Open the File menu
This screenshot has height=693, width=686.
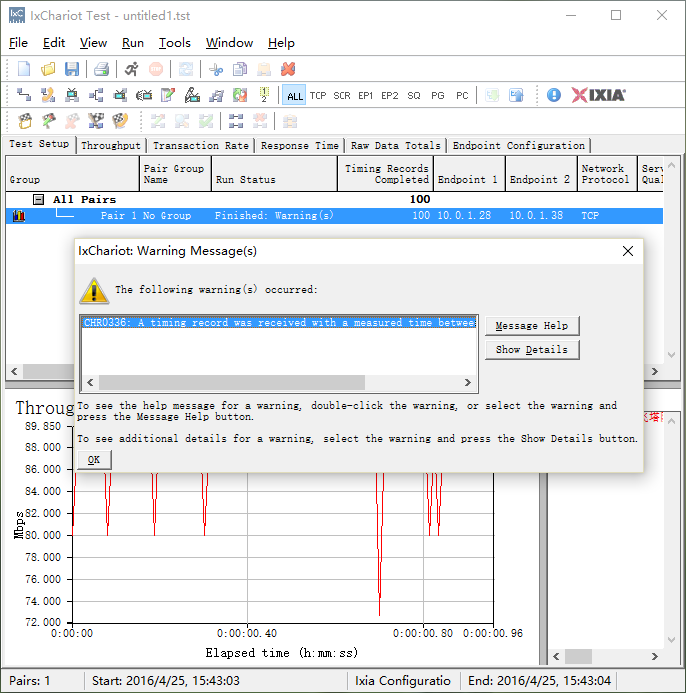click(18, 43)
